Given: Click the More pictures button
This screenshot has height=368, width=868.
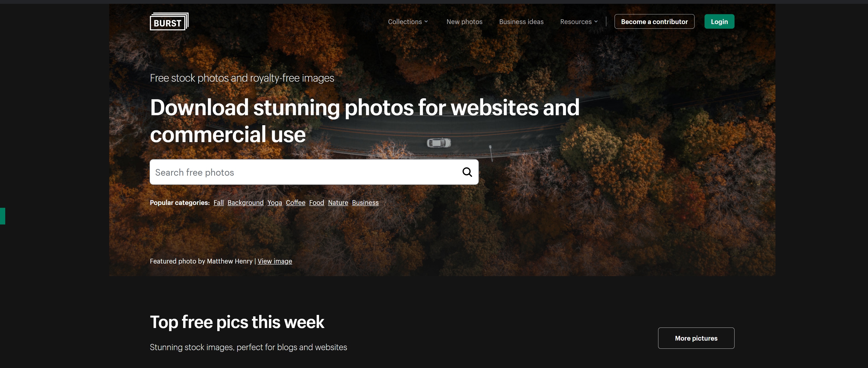Looking at the screenshot, I should coord(696,338).
